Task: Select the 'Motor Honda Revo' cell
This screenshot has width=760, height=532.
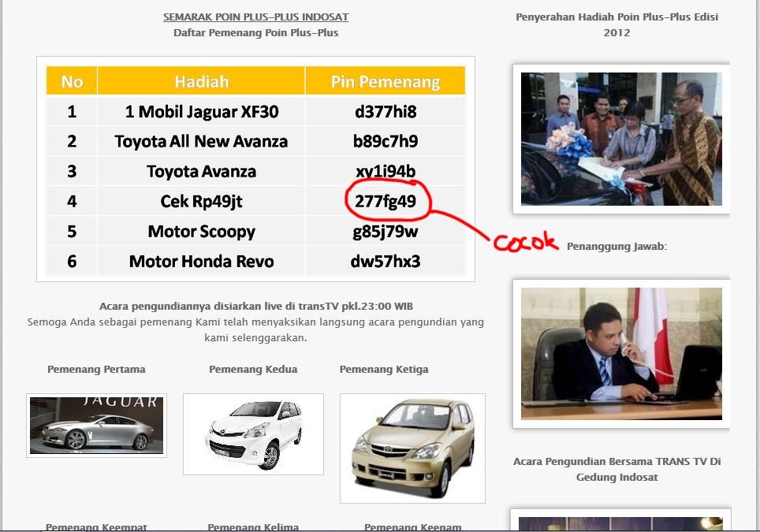Action: click(202, 261)
